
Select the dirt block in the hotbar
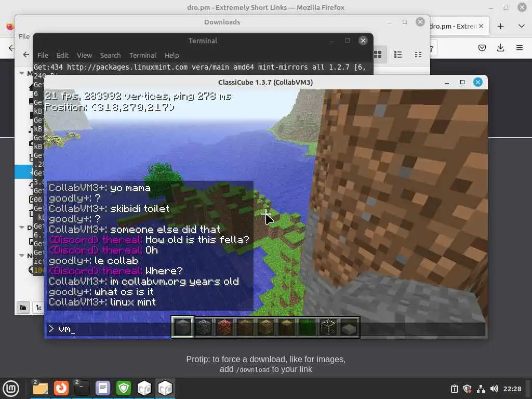[245, 327]
